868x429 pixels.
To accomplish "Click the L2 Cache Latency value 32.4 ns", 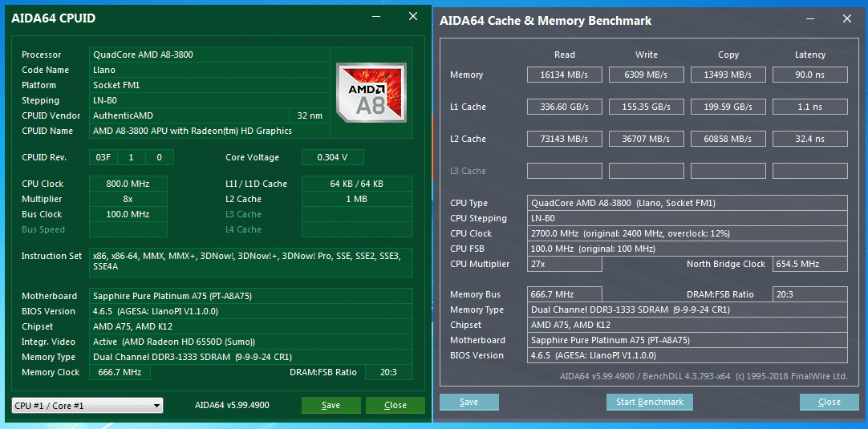I will (810, 139).
